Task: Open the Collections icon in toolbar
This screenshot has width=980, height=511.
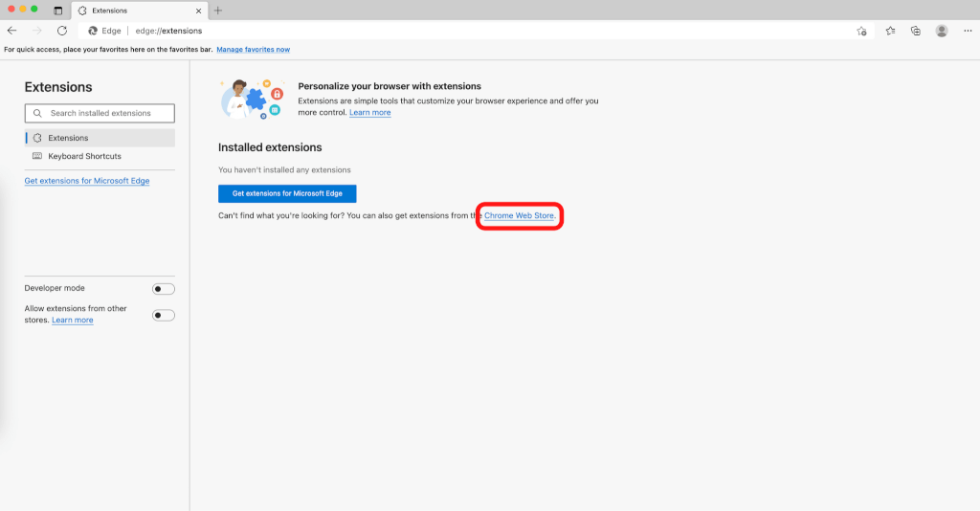Action: click(x=916, y=31)
